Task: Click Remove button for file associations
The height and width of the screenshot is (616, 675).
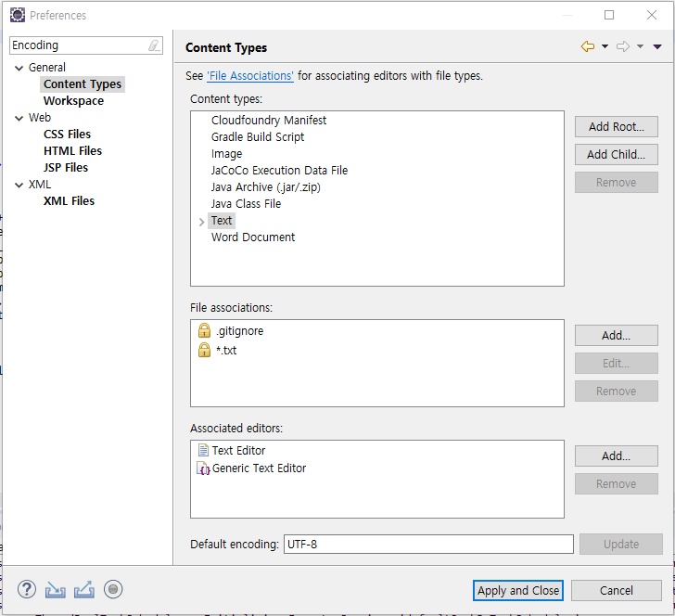Action: click(617, 391)
